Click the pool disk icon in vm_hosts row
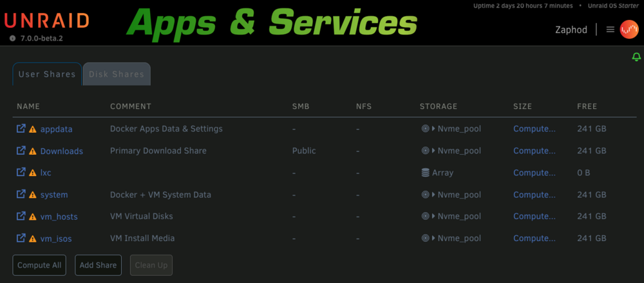The image size is (644, 283). [425, 216]
